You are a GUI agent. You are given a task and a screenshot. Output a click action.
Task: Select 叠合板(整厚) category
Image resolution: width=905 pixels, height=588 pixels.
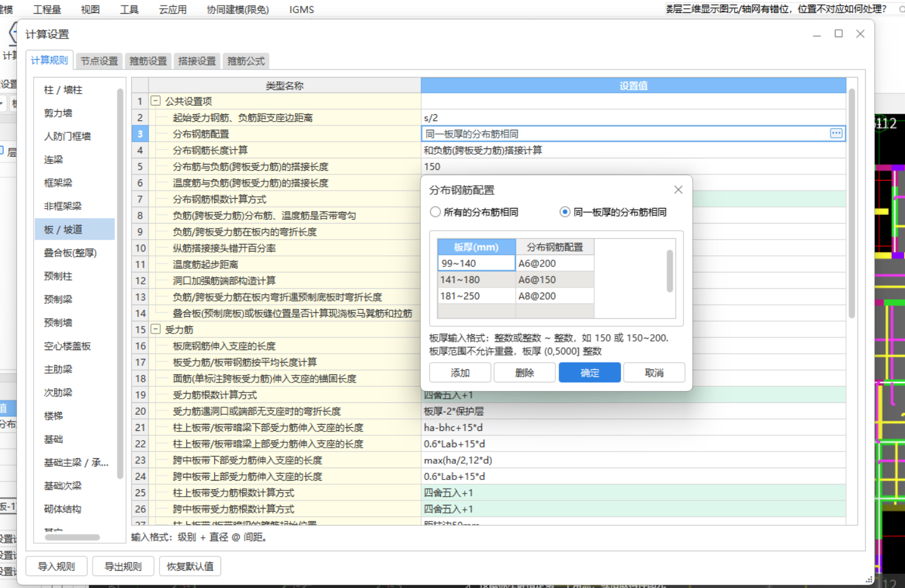(75, 253)
